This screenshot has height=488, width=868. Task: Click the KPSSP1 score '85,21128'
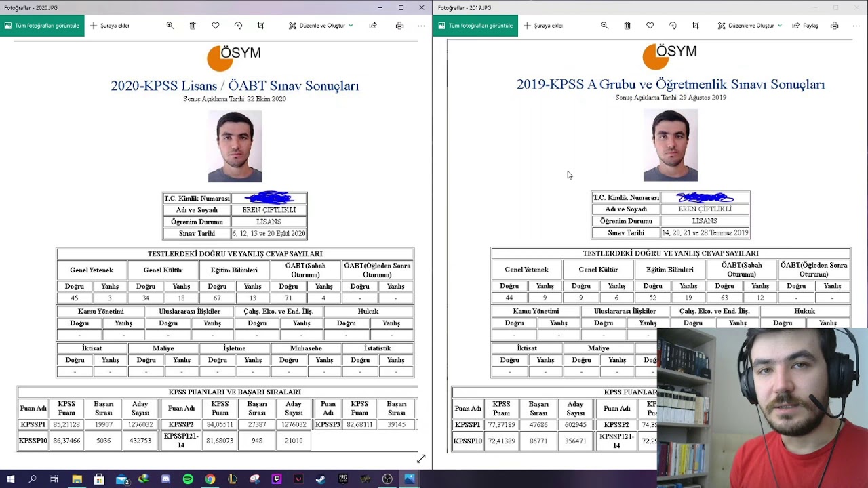click(66, 424)
